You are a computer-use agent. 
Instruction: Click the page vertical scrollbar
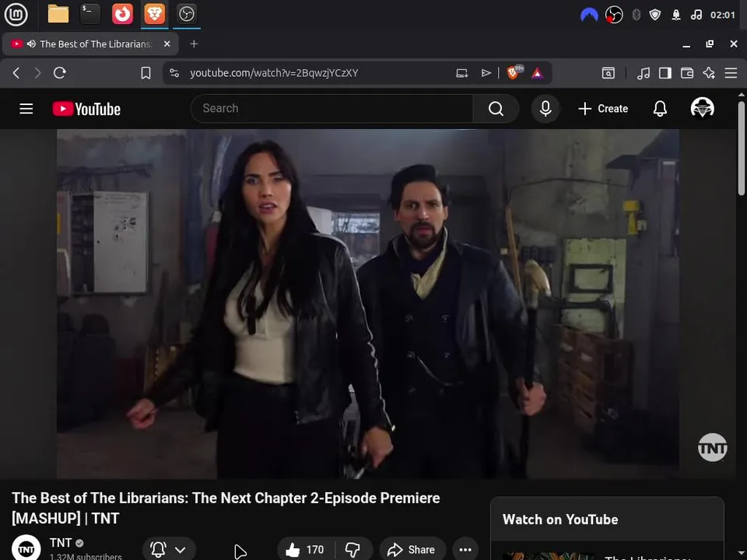tap(742, 148)
